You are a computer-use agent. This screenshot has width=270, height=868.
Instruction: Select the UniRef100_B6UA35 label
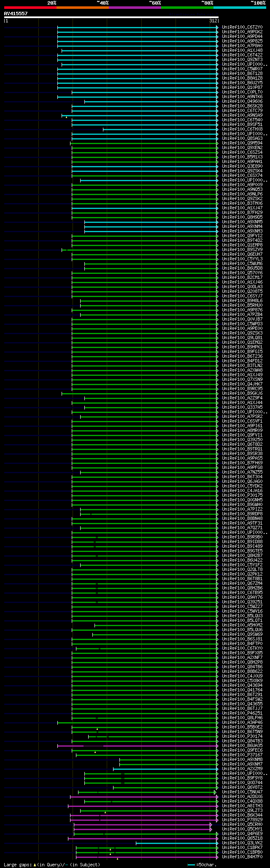click(x=242, y=746)
